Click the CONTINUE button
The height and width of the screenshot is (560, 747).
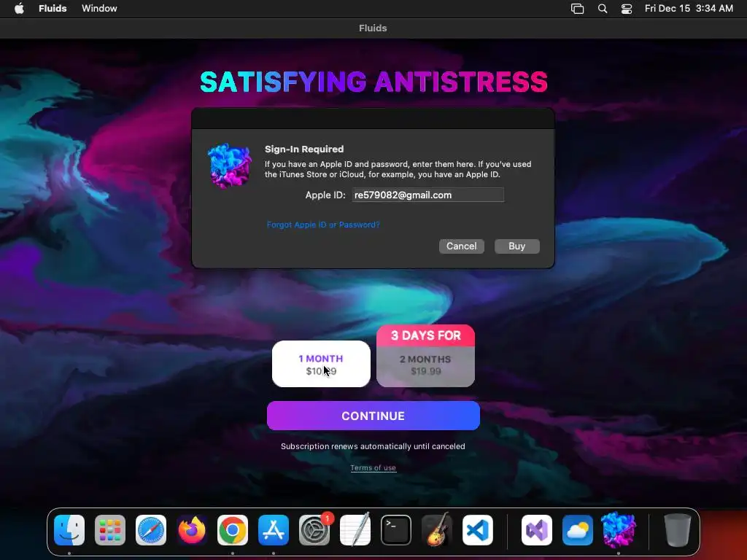point(373,416)
